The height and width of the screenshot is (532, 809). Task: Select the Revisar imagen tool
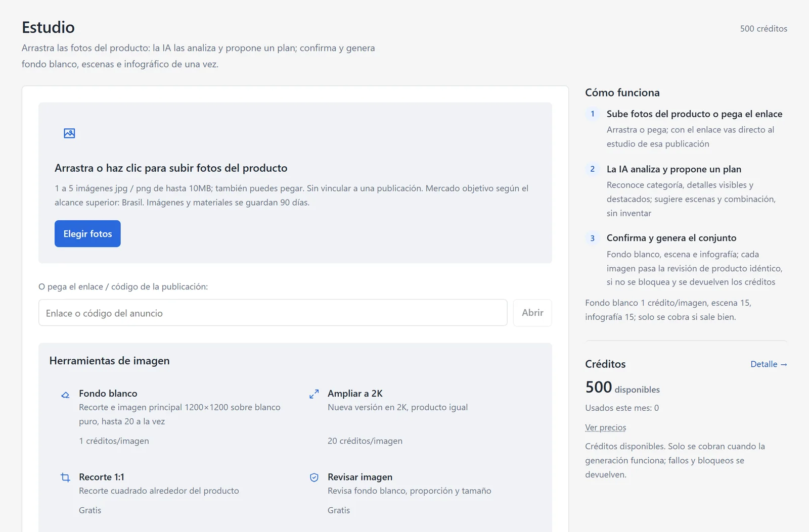420,493
